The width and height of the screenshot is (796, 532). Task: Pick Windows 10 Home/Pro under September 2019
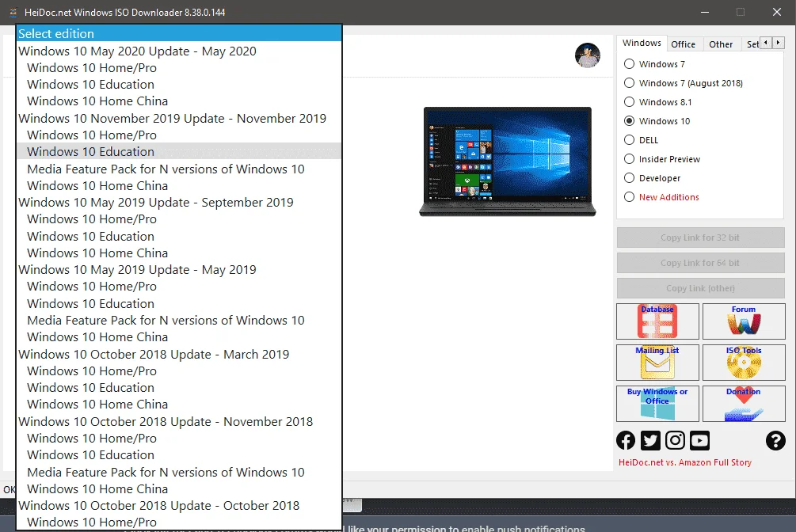pyautogui.click(x=179, y=219)
